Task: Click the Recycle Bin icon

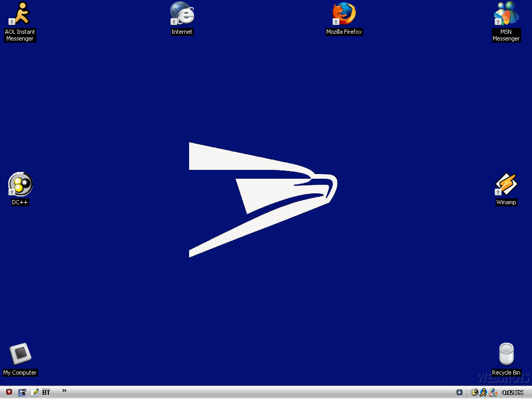Action: tap(506, 354)
